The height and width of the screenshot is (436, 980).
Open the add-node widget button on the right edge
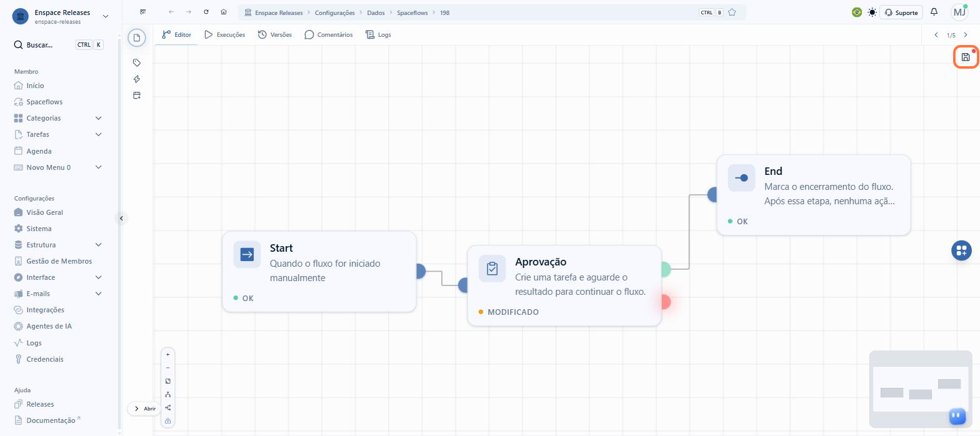[961, 250]
